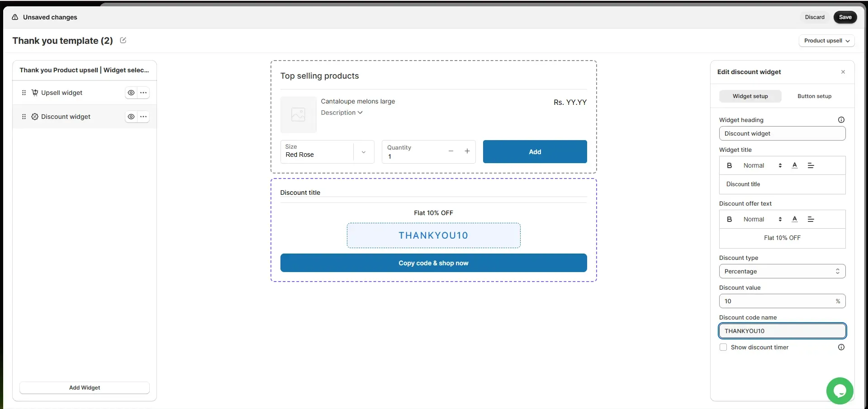Click the edit pencil icon beside template name
The width and height of the screenshot is (868, 409).
(123, 40)
